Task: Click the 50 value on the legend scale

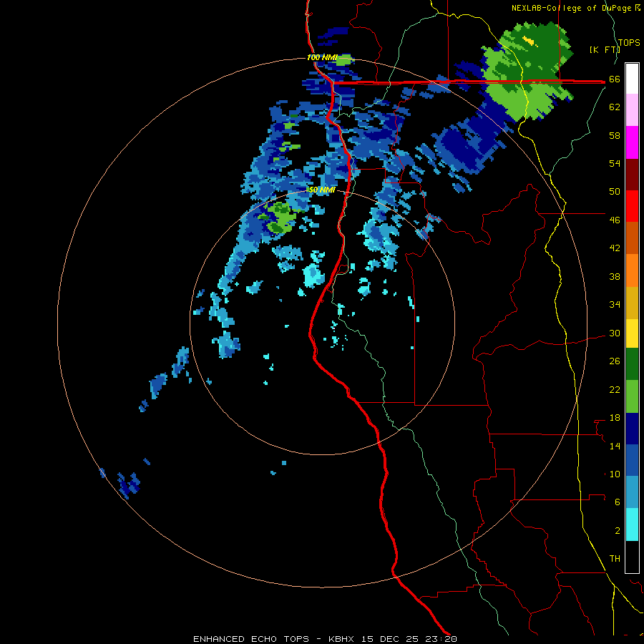Action: pyautogui.click(x=615, y=192)
